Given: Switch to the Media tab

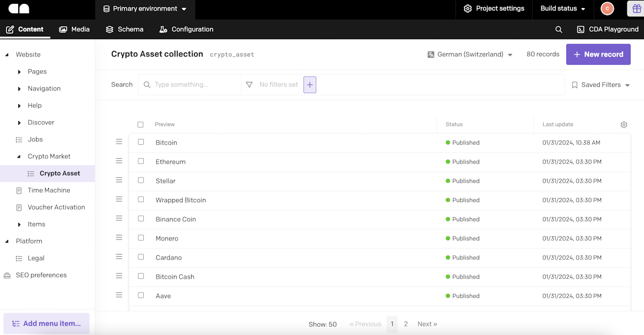Looking at the screenshot, I should pyautogui.click(x=75, y=29).
